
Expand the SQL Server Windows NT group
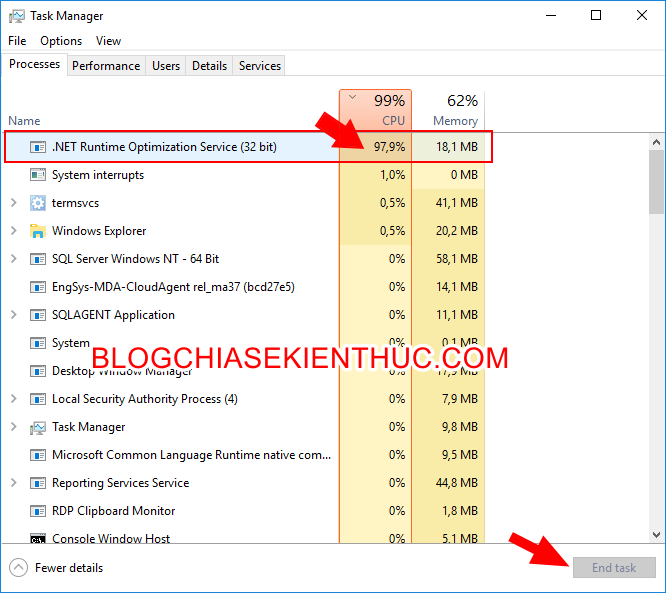tap(14, 259)
